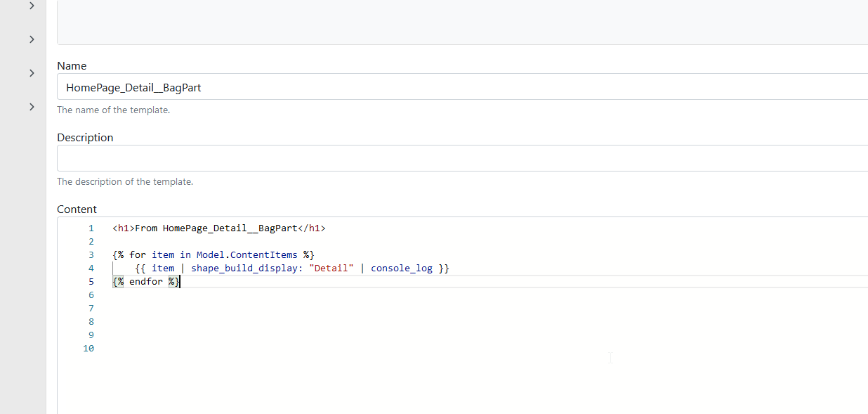Image resolution: width=868 pixels, height=414 pixels.
Task: Select line number 10 in editor gutter
Action: [x=88, y=349]
